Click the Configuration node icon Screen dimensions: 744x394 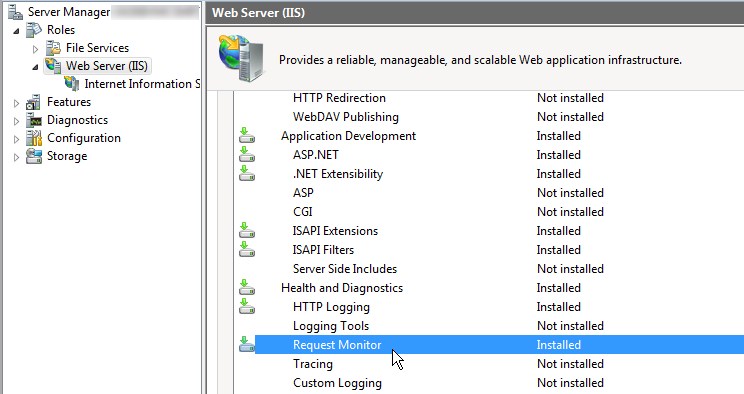[34, 138]
